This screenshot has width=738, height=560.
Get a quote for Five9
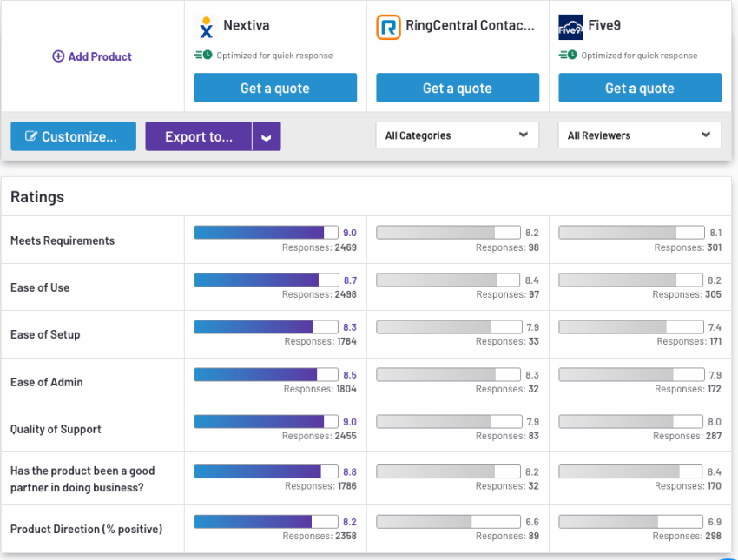click(x=640, y=88)
